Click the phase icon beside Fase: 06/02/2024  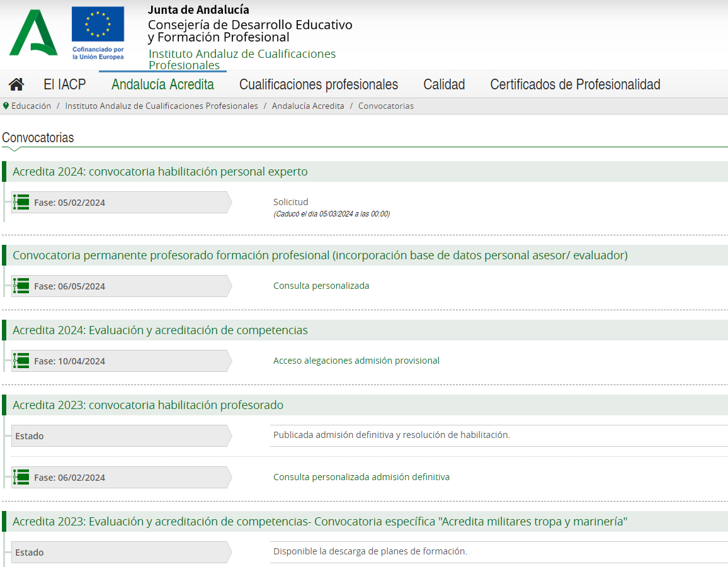pos(21,477)
